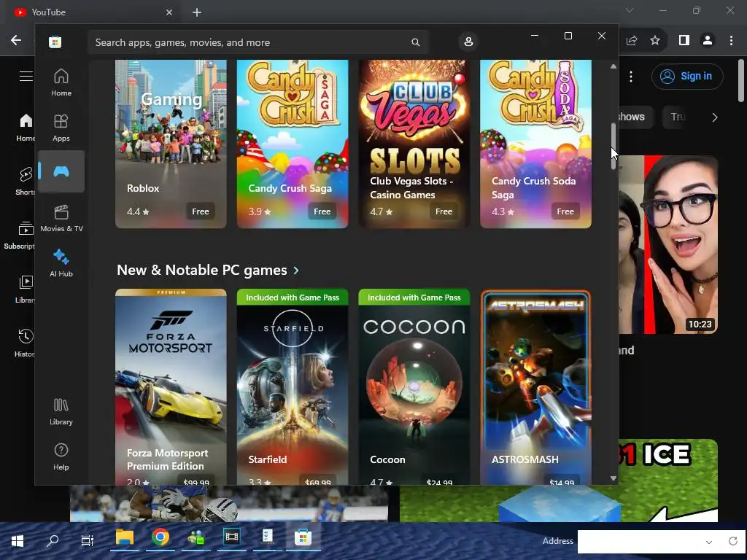747x560 pixels.
Task: Open YouTube Subscriptions in left sidebar
Action: pyautogui.click(x=20, y=236)
